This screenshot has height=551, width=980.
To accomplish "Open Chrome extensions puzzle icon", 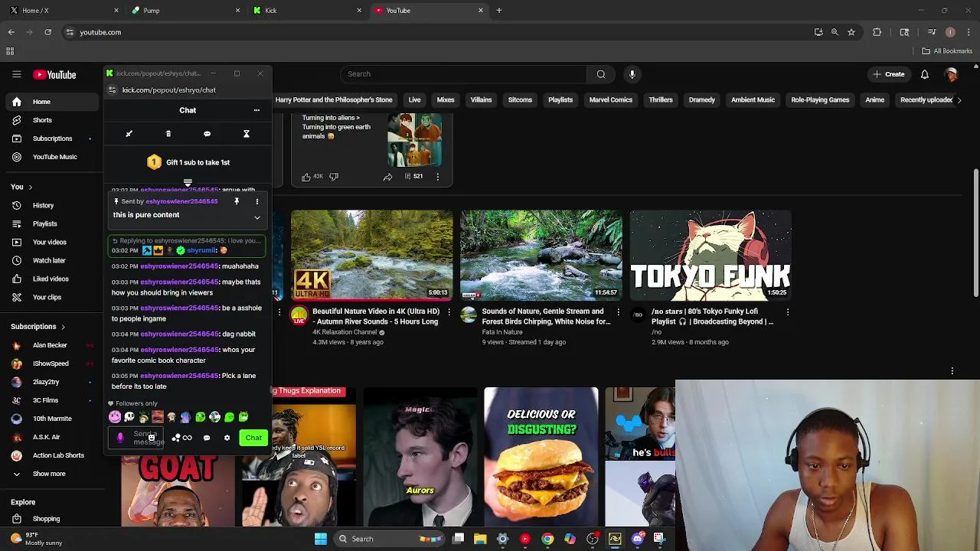I will pos(877,32).
